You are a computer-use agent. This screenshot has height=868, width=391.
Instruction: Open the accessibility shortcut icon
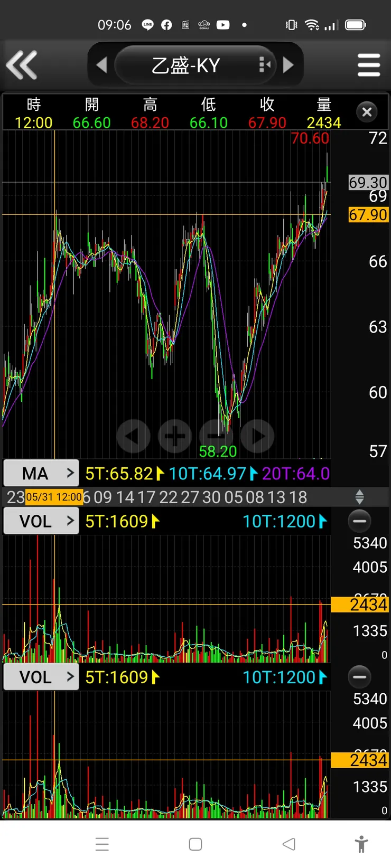click(362, 844)
